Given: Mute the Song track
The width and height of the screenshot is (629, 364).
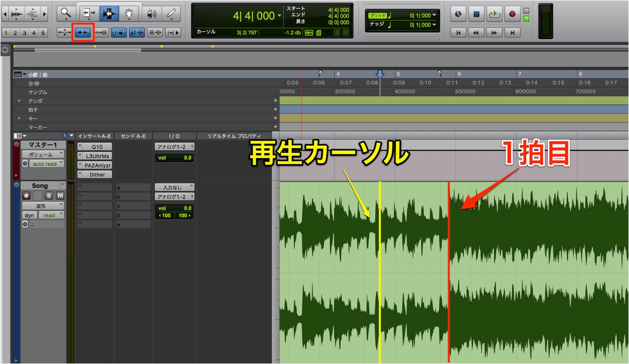Looking at the screenshot, I should coord(60,196).
